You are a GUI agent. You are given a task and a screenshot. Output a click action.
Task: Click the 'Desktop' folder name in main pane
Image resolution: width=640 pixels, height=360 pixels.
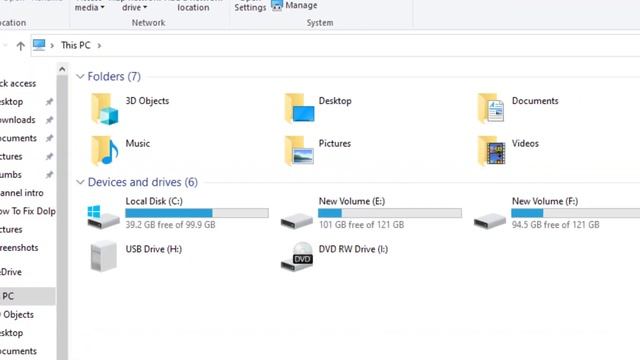(335, 101)
